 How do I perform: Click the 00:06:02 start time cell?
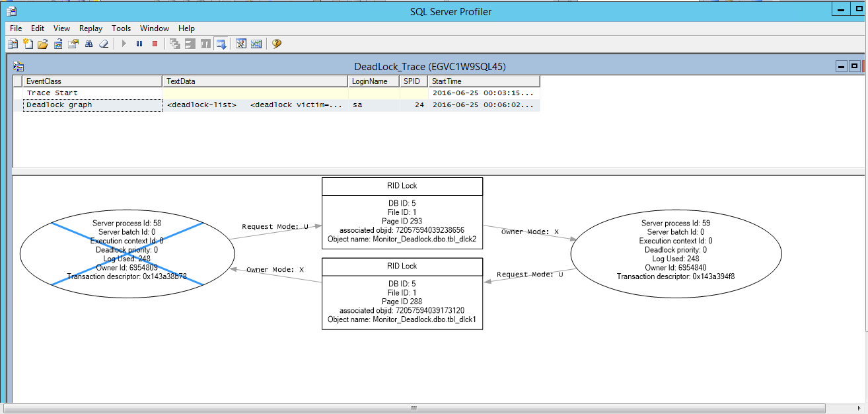coord(484,105)
